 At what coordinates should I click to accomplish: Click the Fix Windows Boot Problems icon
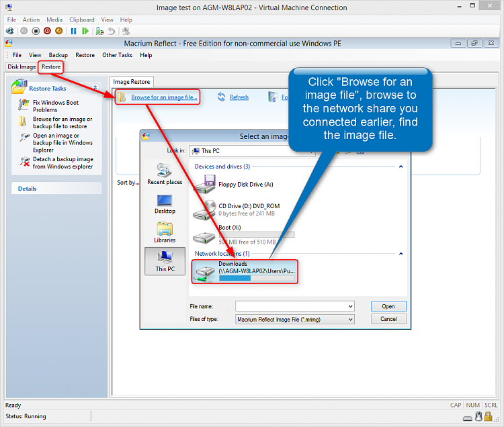24,105
